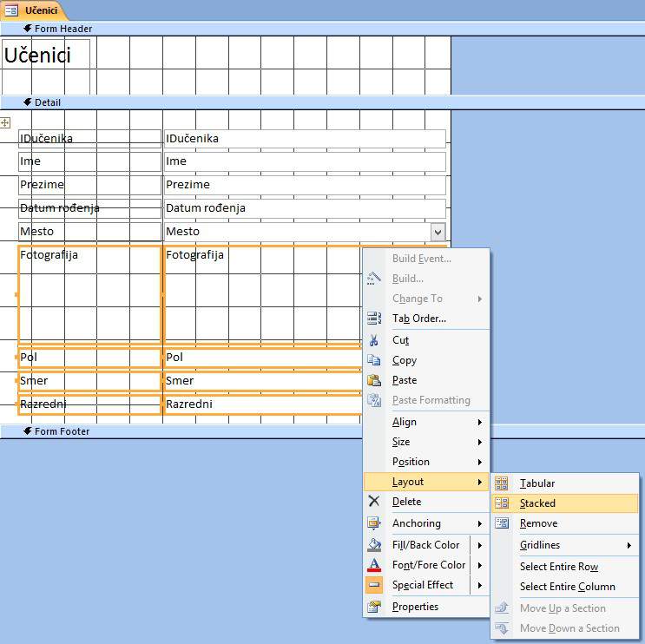Click the form icon on Učenici tab
Screen dimensions: 645x644
pyautogui.click(x=11, y=10)
